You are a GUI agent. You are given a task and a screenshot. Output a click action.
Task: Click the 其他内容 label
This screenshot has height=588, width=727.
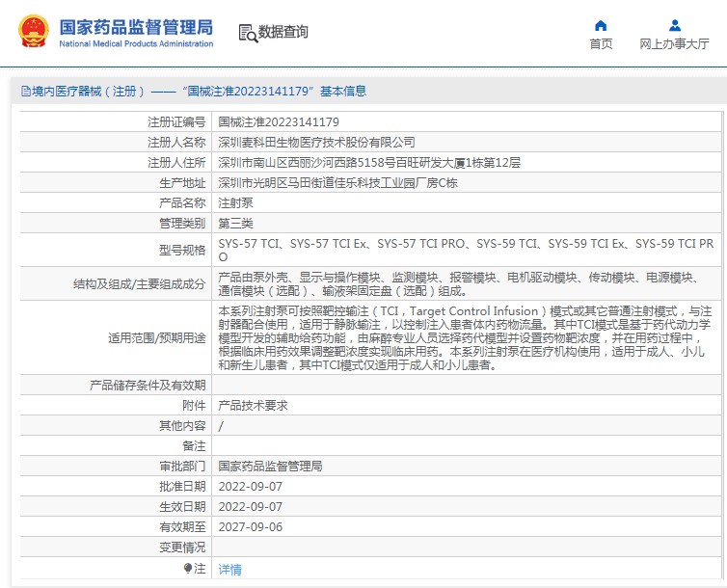(182, 425)
